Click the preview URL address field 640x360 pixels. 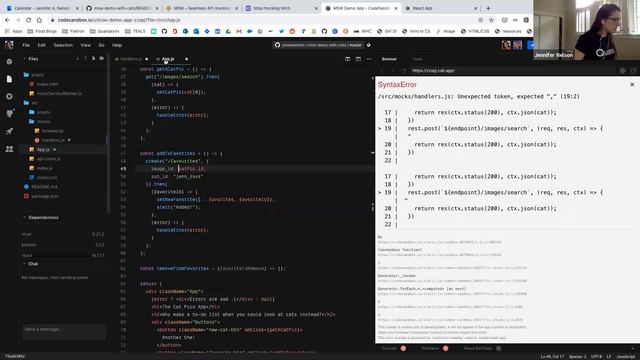(512, 71)
